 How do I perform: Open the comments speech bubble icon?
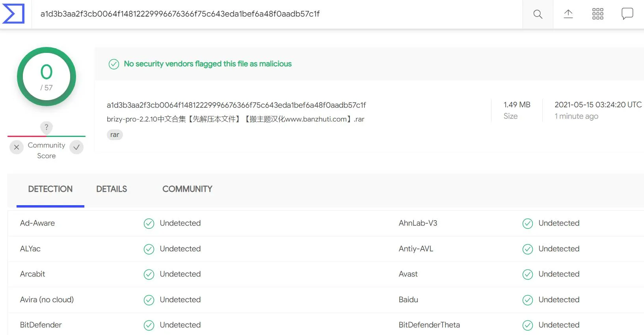tap(627, 14)
